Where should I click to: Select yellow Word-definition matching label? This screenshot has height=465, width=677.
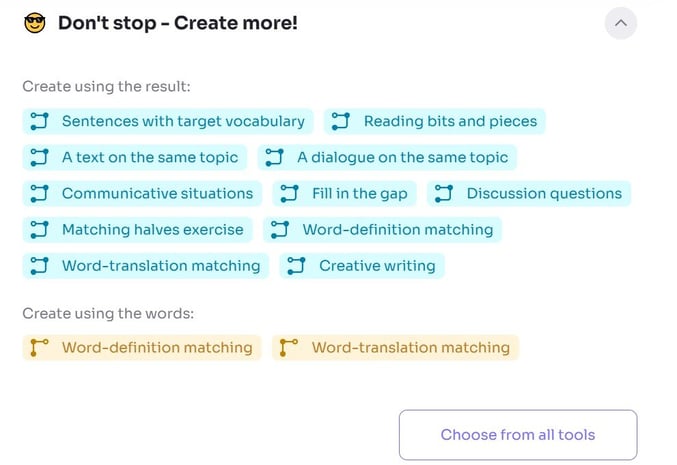(157, 348)
